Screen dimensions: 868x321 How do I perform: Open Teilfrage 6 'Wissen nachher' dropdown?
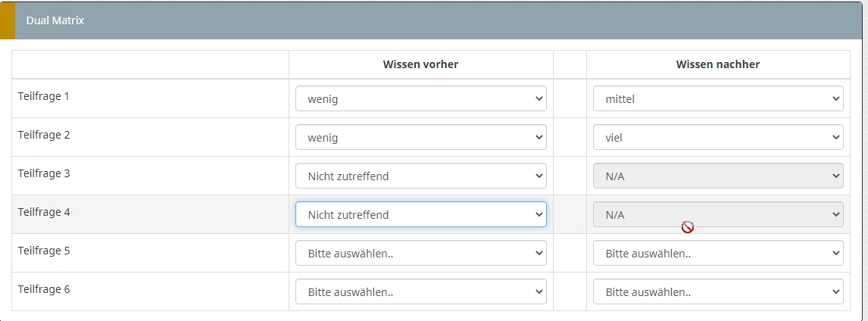[x=717, y=291]
